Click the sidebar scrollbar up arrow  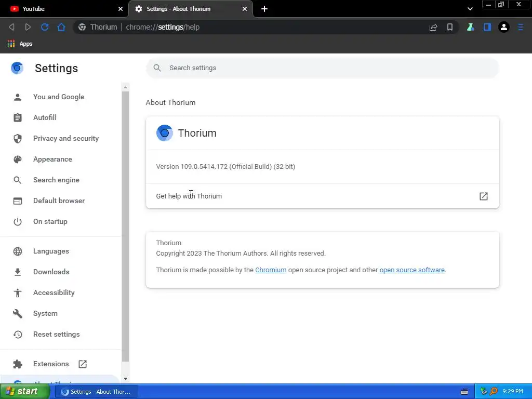coord(126,87)
